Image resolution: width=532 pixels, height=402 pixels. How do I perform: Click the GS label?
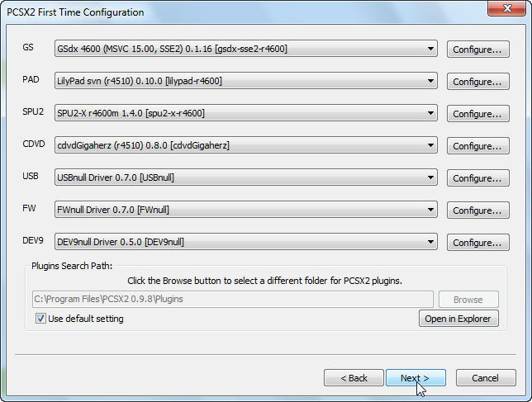[x=28, y=47]
